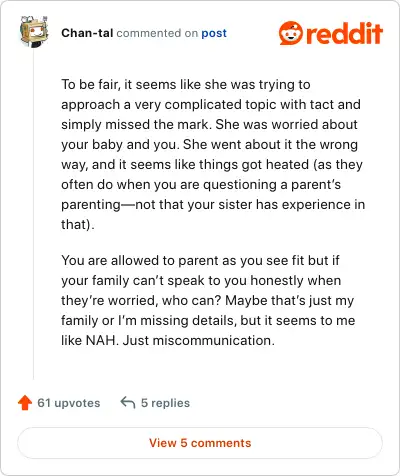Screen dimensions: 400x476
Task: Click the orange reddit wordmark
Action: (344, 33)
